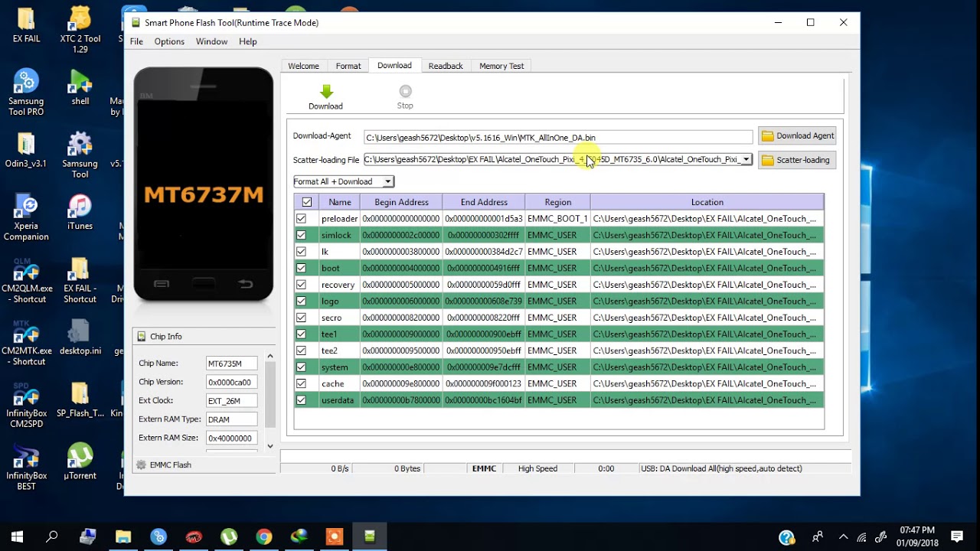Screen dimensions: 980x551
Task: Select the Download tab
Action: coord(394,65)
